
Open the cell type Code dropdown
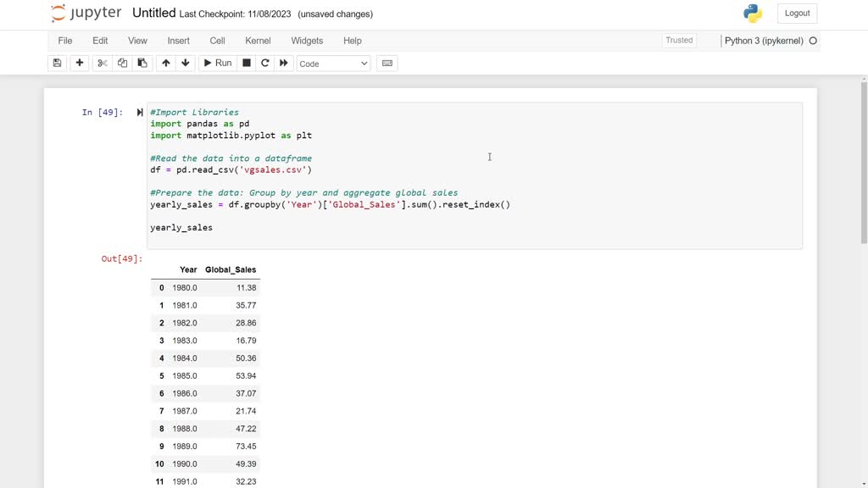coord(333,64)
